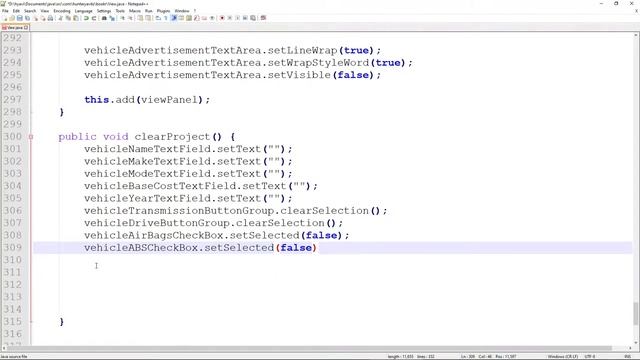
Task: Select the View.java document tab
Action: tap(15, 27)
